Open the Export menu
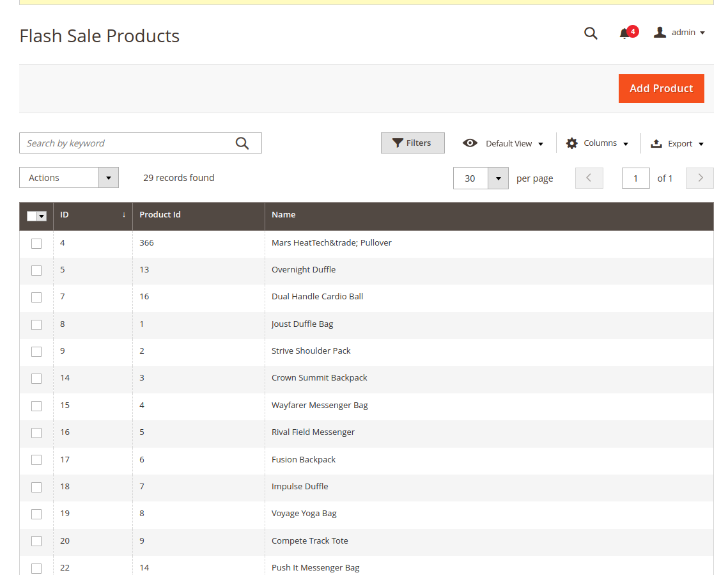Image resolution: width=728 pixels, height=575 pixels. (x=677, y=143)
